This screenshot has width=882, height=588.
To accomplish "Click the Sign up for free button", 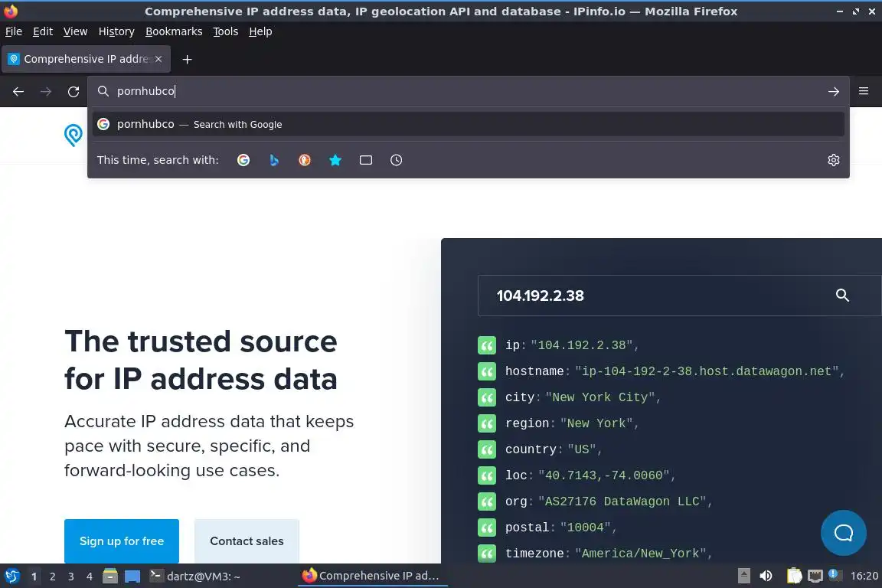I will tap(122, 541).
